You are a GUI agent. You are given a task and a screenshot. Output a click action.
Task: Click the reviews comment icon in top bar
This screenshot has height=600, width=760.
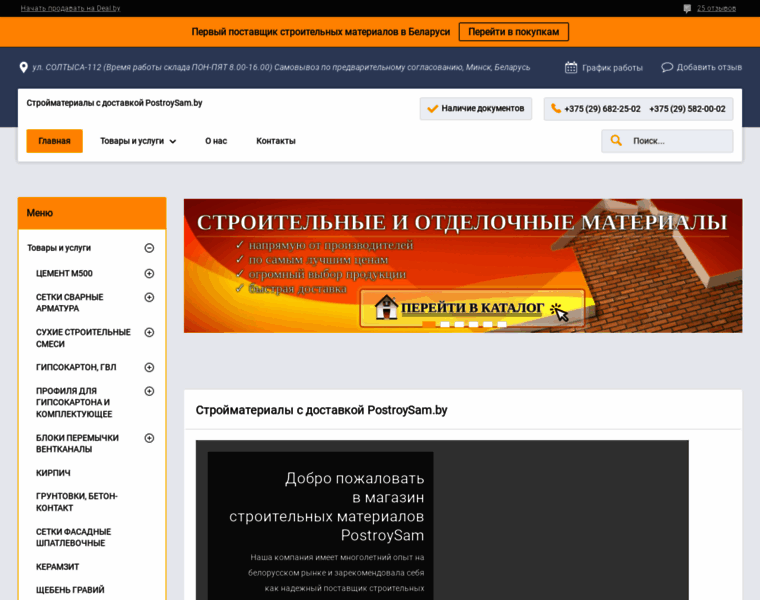click(687, 9)
